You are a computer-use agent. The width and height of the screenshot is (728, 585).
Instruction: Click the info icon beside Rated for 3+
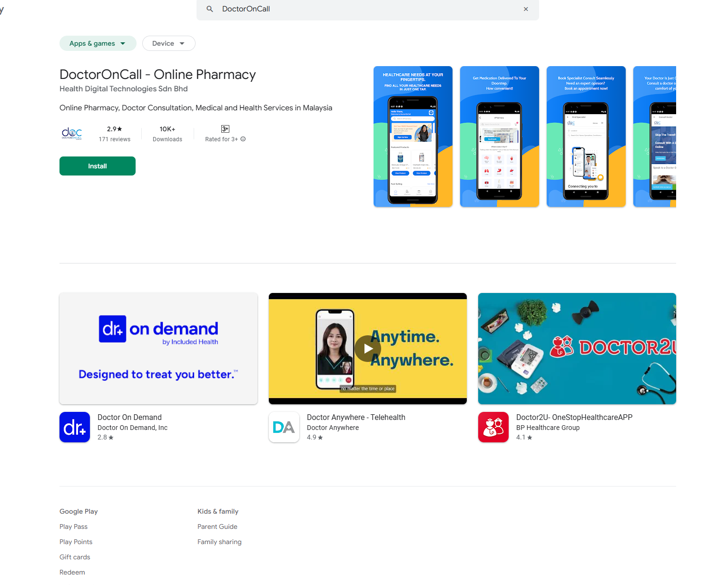pyautogui.click(x=243, y=139)
